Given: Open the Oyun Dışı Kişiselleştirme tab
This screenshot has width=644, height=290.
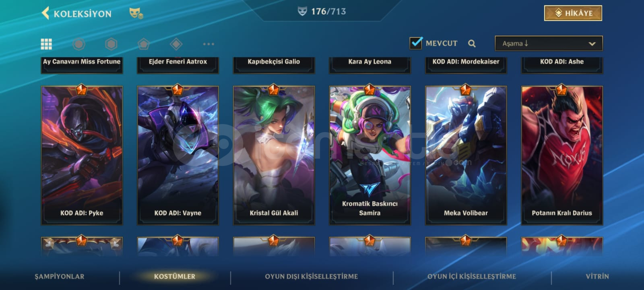Looking at the screenshot, I should pos(311,276).
